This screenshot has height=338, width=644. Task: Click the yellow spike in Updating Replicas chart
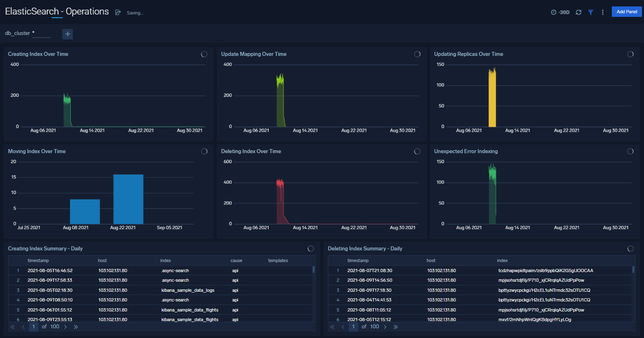pyautogui.click(x=492, y=98)
